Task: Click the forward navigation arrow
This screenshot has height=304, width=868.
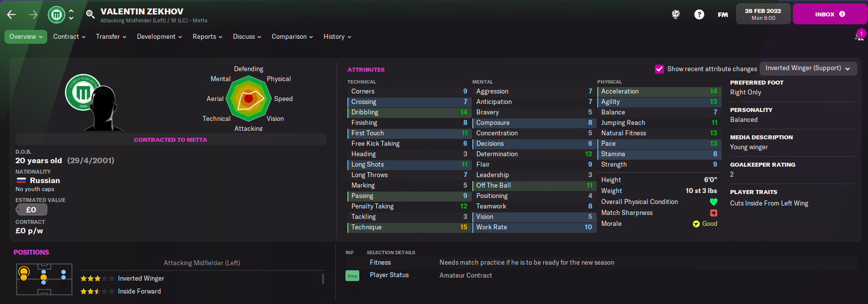Action: click(33, 14)
